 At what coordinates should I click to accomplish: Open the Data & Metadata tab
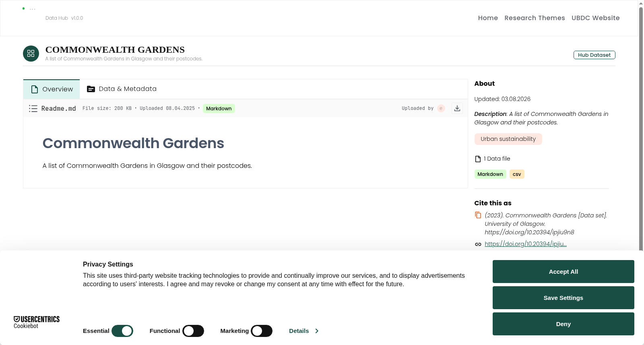click(x=122, y=89)
